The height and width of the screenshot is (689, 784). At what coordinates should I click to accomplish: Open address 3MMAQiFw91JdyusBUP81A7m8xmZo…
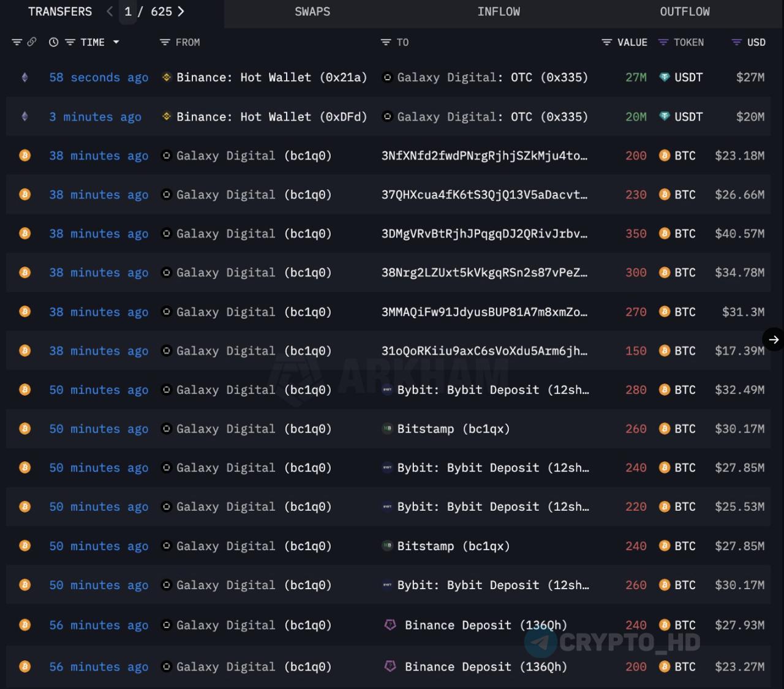tap(484, 312)
